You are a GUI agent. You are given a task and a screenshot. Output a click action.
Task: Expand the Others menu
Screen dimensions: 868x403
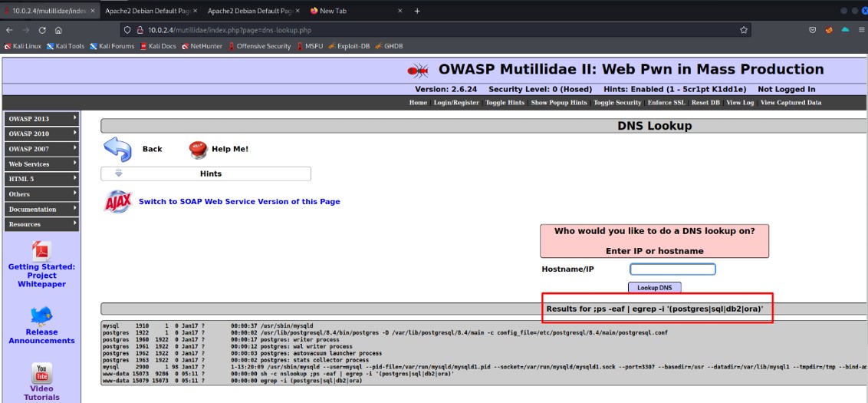(x=41, y=194)
